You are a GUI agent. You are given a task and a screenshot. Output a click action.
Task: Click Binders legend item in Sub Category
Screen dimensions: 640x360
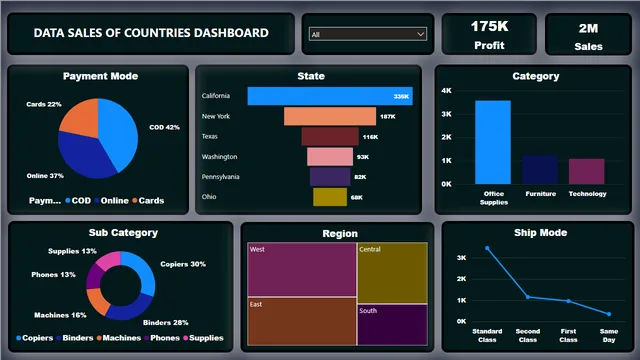pyautogui.click(x=75, y=338)
